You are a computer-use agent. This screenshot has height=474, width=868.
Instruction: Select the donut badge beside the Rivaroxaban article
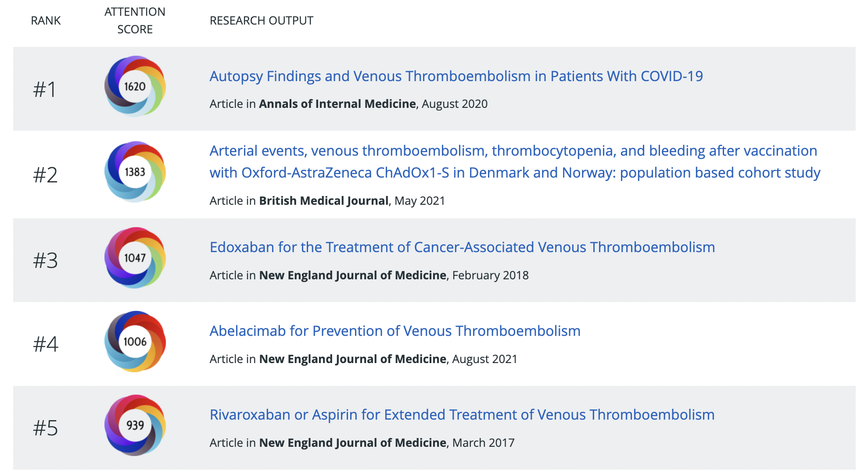pos(134,424)
